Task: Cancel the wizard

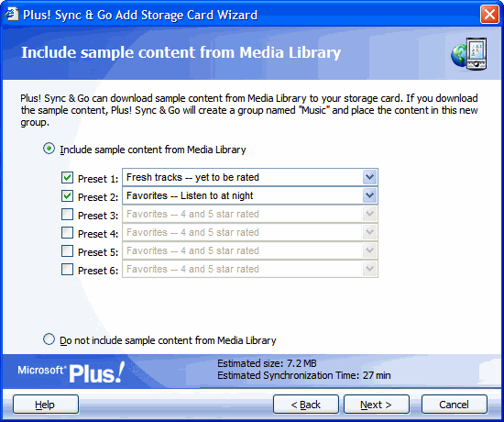Action: [x=455, y=405]
